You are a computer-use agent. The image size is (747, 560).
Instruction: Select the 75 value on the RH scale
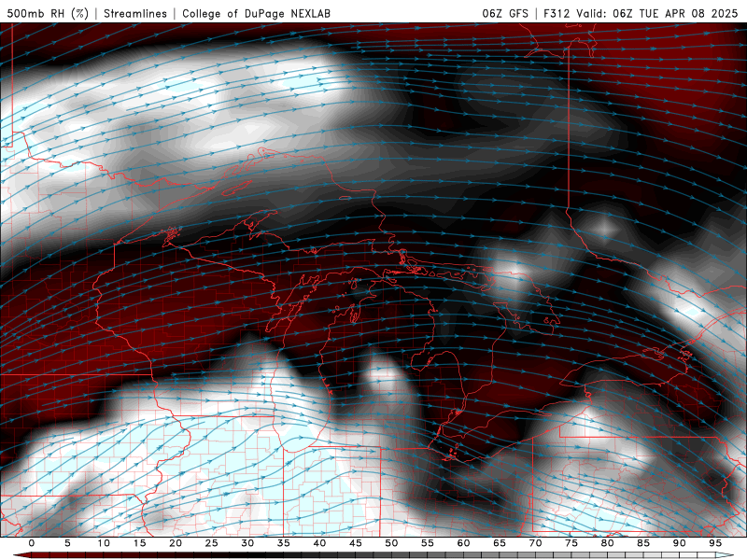click(x=571, y=543)
